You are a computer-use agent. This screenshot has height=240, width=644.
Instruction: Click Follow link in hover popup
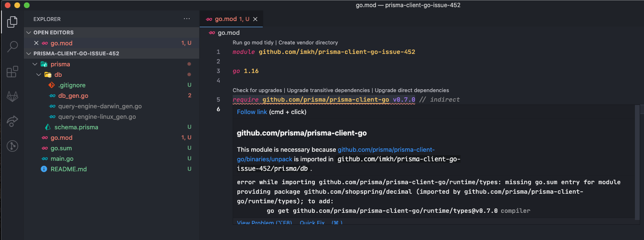252,112
